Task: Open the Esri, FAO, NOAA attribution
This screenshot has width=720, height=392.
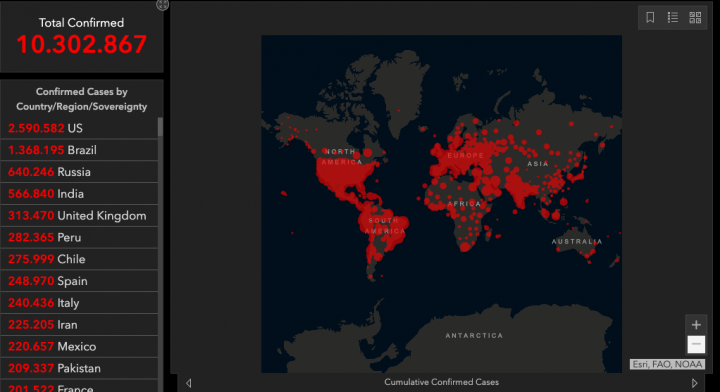Action: click(667, 364)
